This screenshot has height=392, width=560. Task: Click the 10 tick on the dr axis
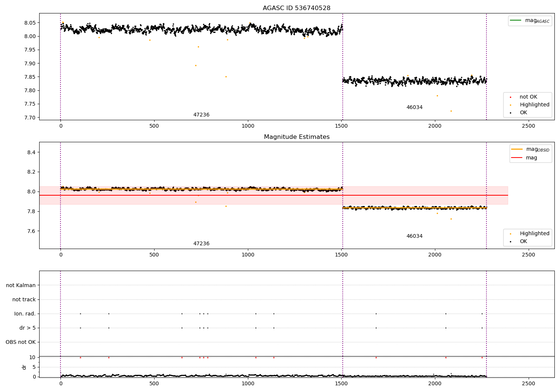(32, 357)
